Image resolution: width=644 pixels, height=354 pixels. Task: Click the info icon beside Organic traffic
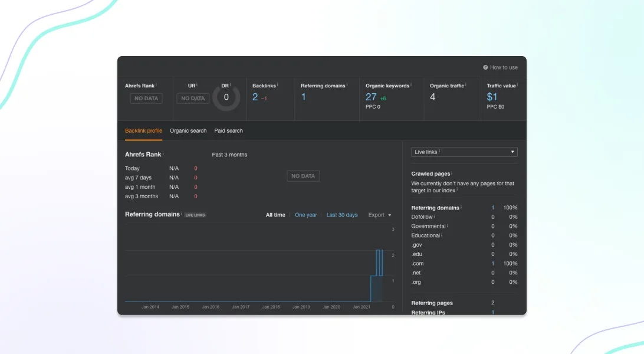(x=466, y=84)
